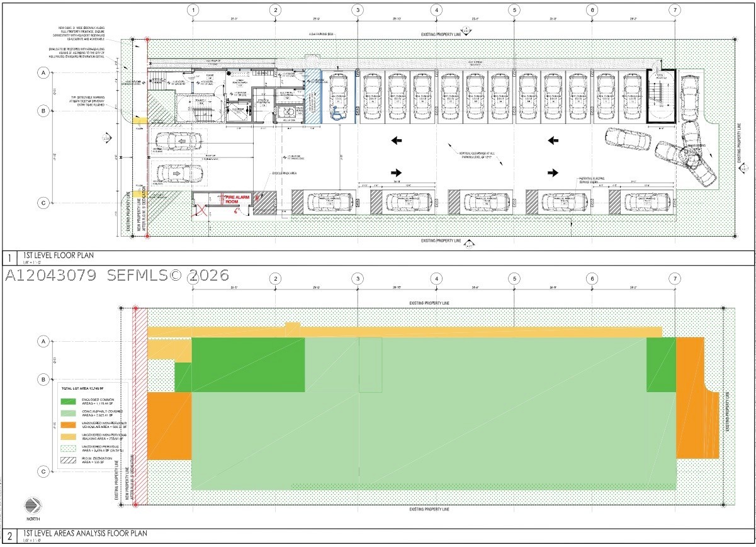Click the hatched R.O.W. Dedication legend swatch
This screenshot has height=547, width=756.
[x=68, y=460]
